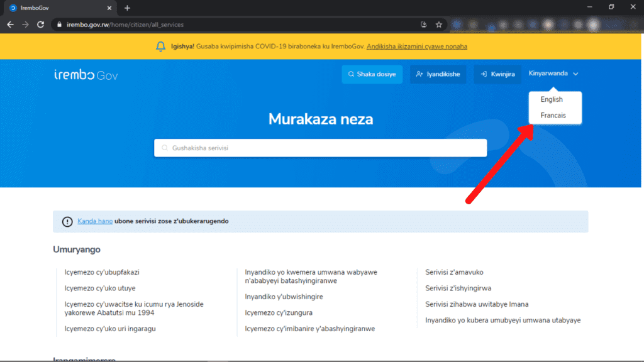Select the IremboGov browser tab
The width and height of the screenshot is (644, 362).
click(60, 8)
